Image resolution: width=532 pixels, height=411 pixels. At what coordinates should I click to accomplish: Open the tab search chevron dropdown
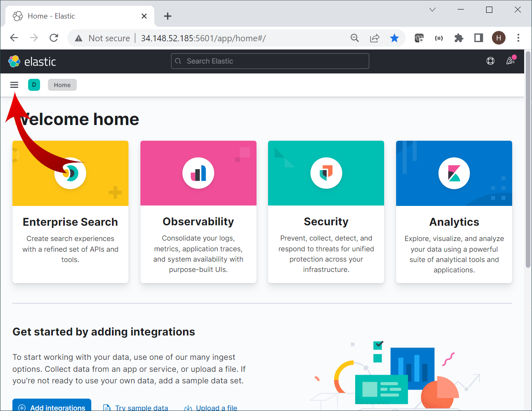pyautogui.click(x=432, y=9)
